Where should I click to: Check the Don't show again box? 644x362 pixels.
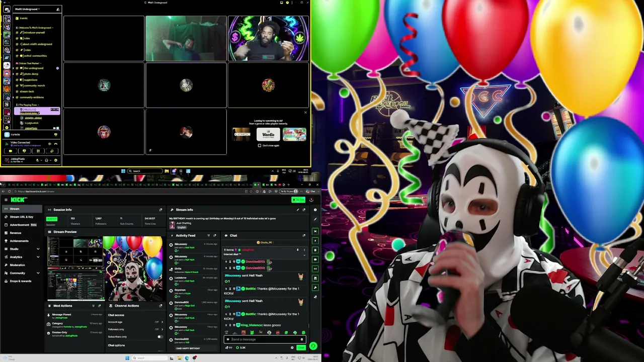click(260, 145)
